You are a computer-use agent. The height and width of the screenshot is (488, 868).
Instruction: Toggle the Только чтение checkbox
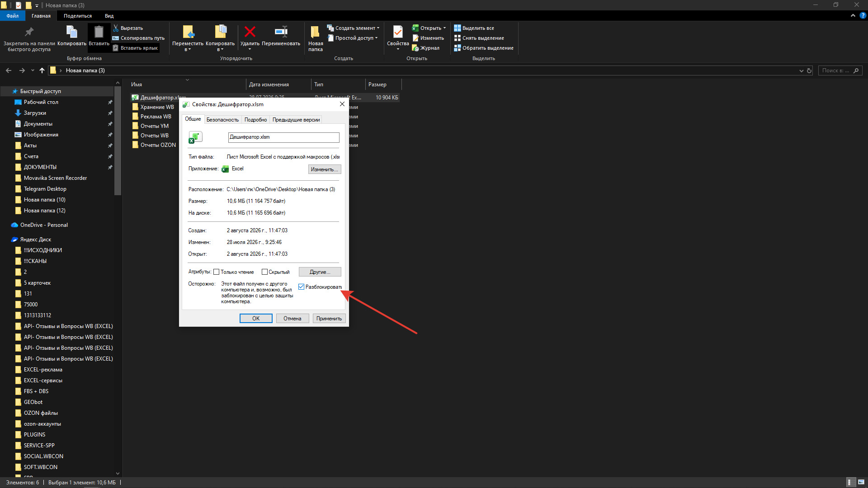tap(216, 272)
